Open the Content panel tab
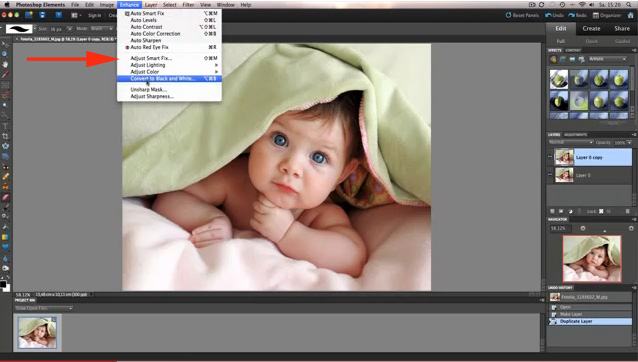Image resolution: width=638 pixels, height=362 pixels. point(573,50)
